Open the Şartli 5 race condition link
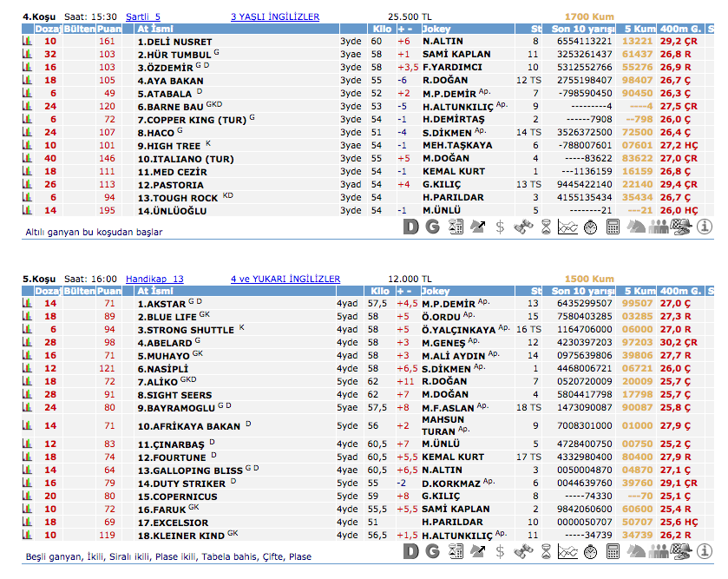 click(143, 16)
